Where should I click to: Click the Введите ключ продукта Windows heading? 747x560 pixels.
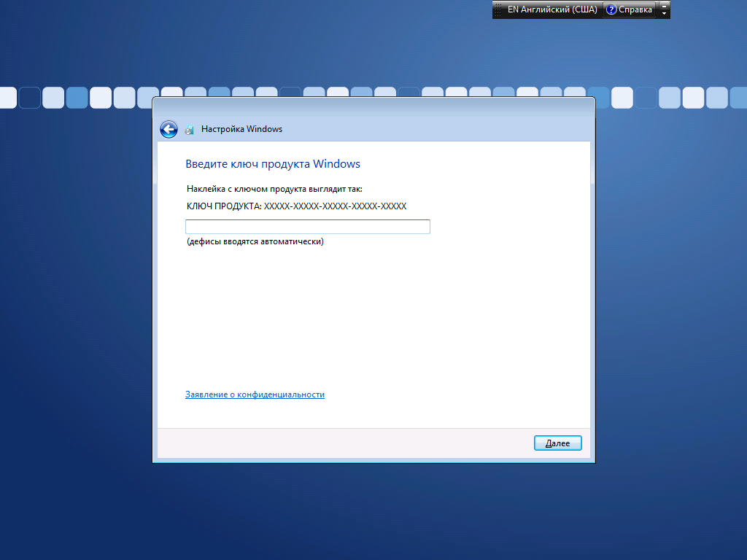(x=273, y=164)
